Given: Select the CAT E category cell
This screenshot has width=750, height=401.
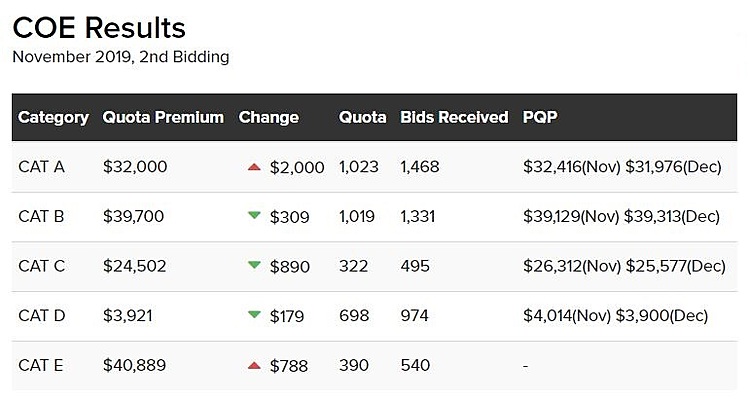Looking at the screenshot, I should click(x=41, y=366).
